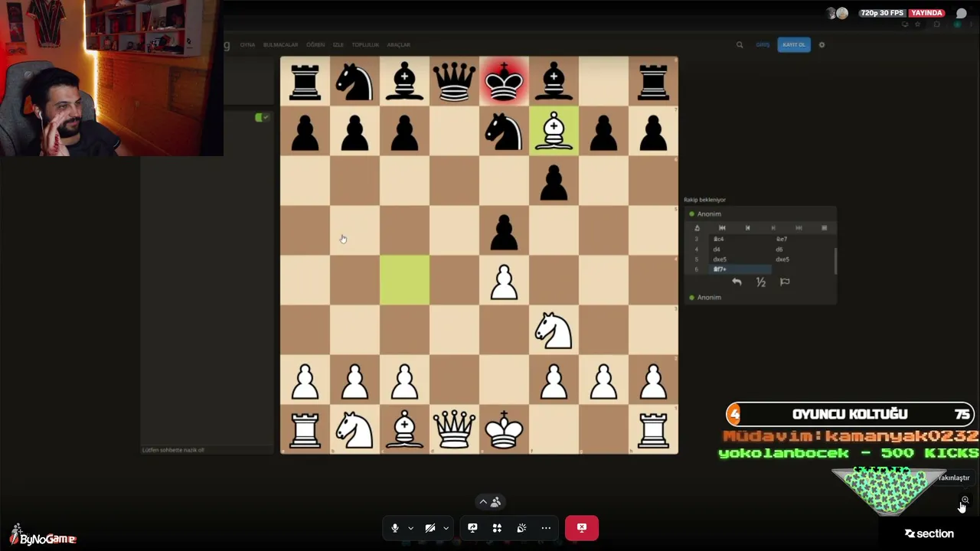980x551 pixels.
Task: Open site settings gear icon
Action: [x=822, y=44]
